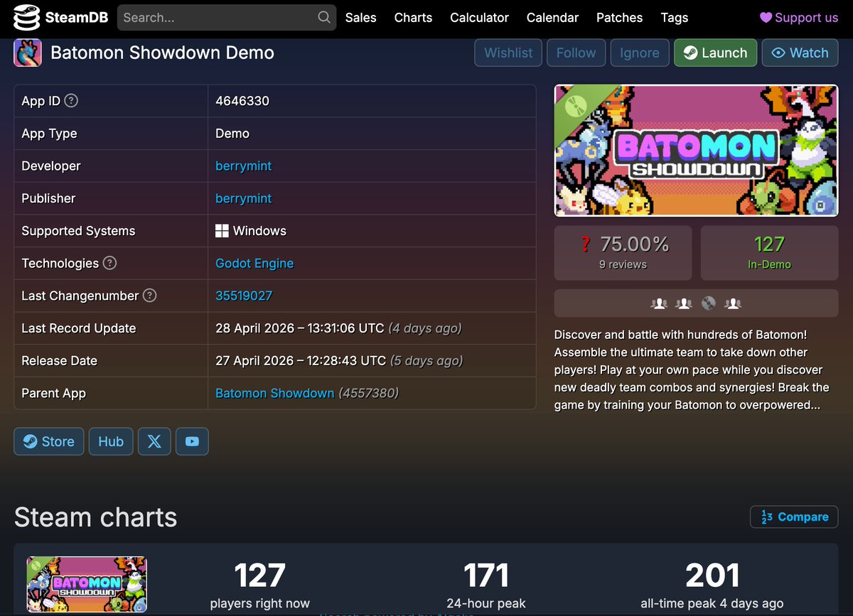Viewport: 853px width, 616px height.
Task: Click the 75.00% reviews box
Action: [623, 253]
